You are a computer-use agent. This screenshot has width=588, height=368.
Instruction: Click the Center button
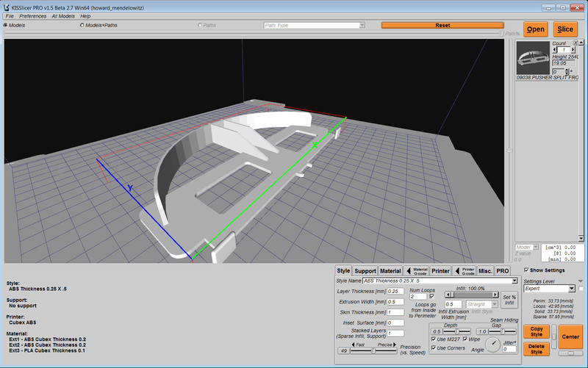(570, 336)
